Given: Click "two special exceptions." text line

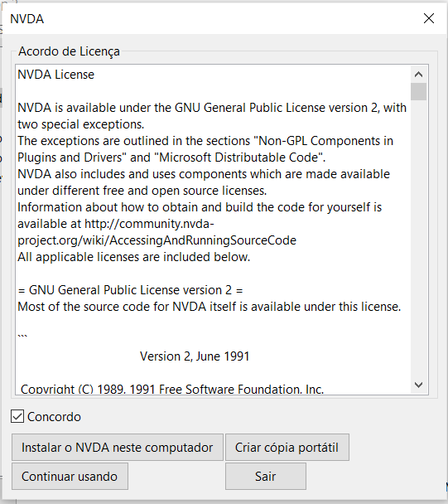Looking at the screenshot, I should 81,124.
